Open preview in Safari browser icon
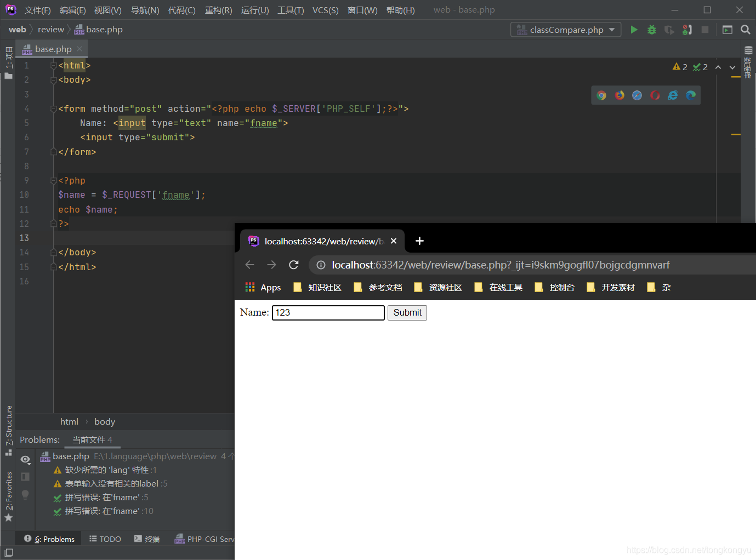756x560 pixels. click(637, 95)
